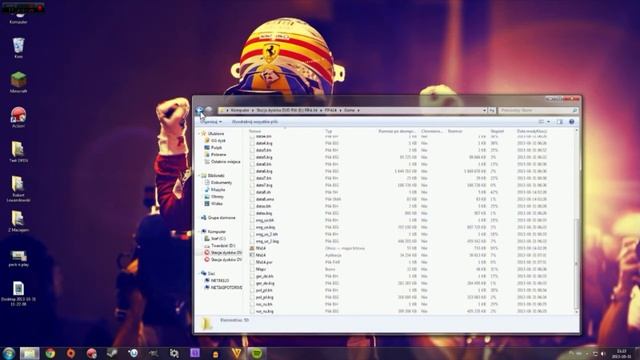The image size is (640, 360).
Task: Open breadcrumb arrow after Komputer
Action: (x=253, y=110)
